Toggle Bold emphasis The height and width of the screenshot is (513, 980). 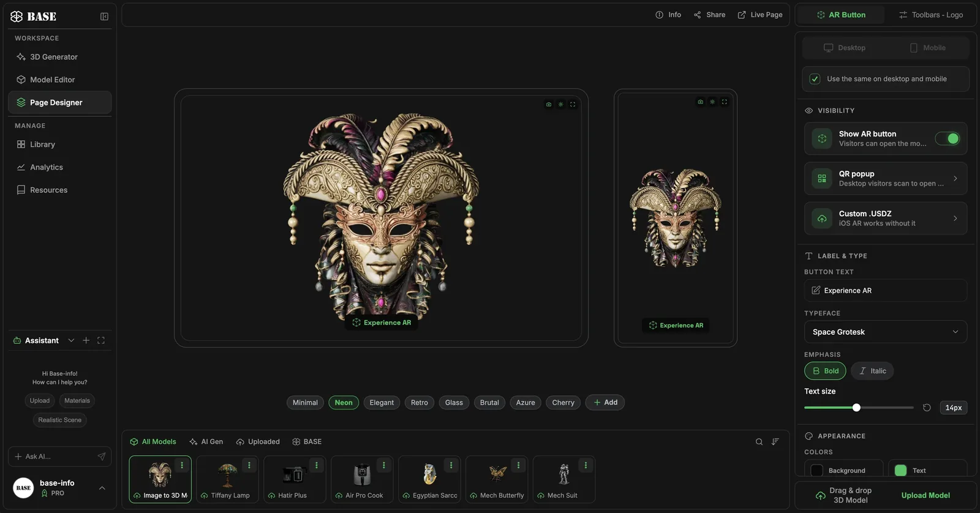tap(825, 371)
